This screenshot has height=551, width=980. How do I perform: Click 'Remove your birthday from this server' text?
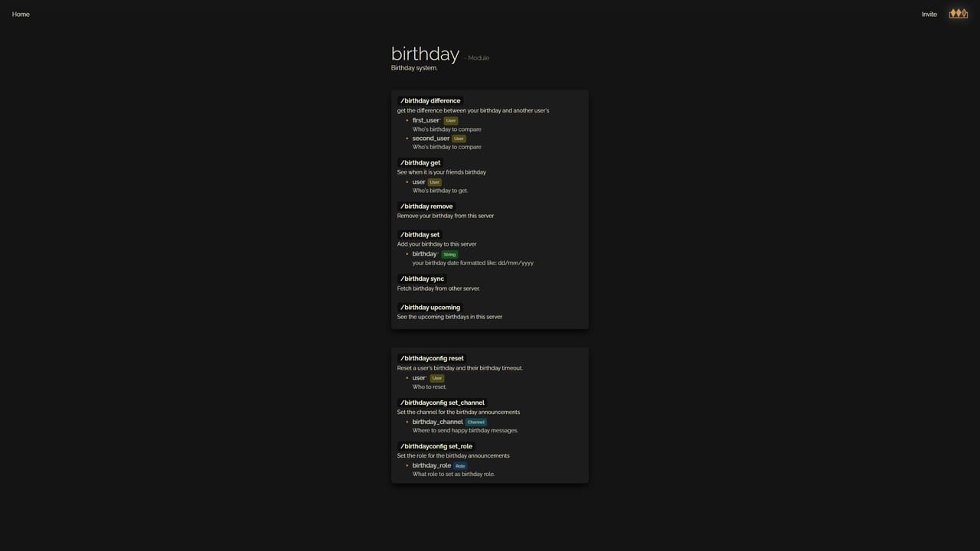446,216
